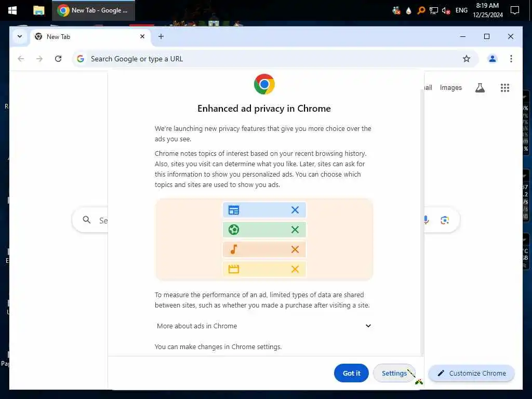Open the tab search dropdown arrow
This screenshot has height=399, width=532.
(20, 36)
